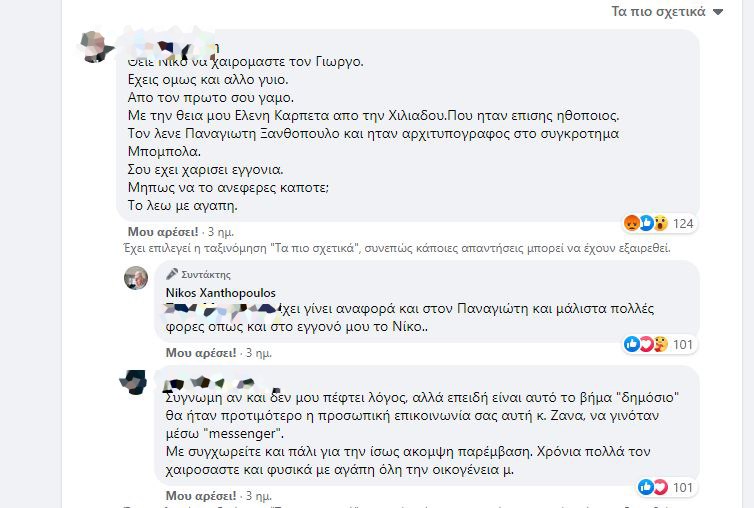Open the reaction count 101 on the last comment

tap(683, 488)
